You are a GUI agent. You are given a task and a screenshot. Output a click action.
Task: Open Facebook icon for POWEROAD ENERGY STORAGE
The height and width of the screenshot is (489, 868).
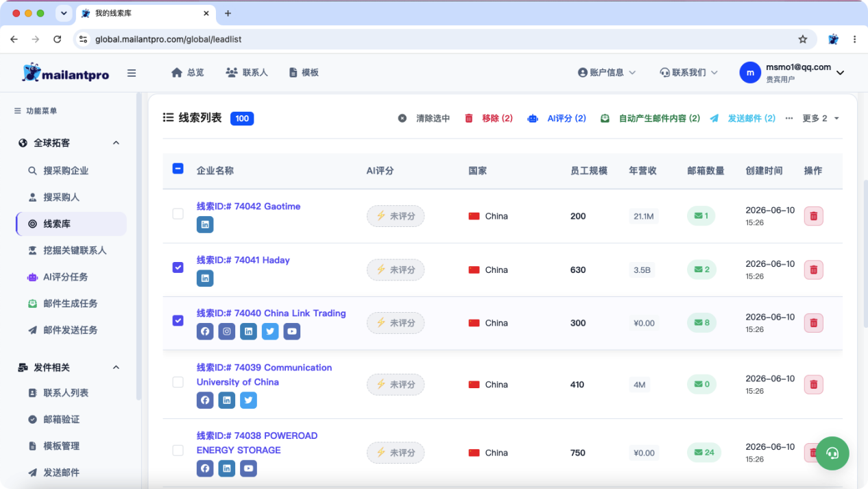[x=205, y=468]
